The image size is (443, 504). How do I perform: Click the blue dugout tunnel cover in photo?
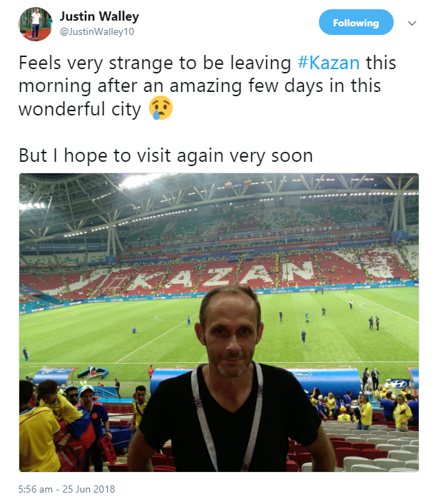point(325,381)
